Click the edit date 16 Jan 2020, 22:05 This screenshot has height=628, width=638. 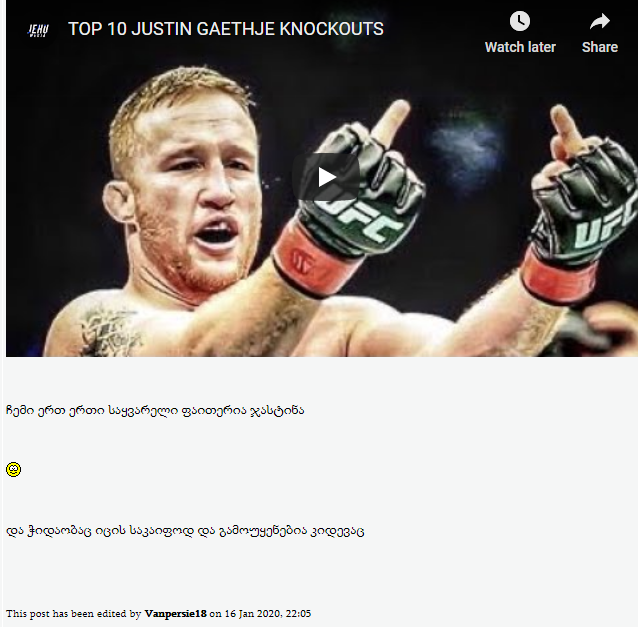click(x=267, y=613)
